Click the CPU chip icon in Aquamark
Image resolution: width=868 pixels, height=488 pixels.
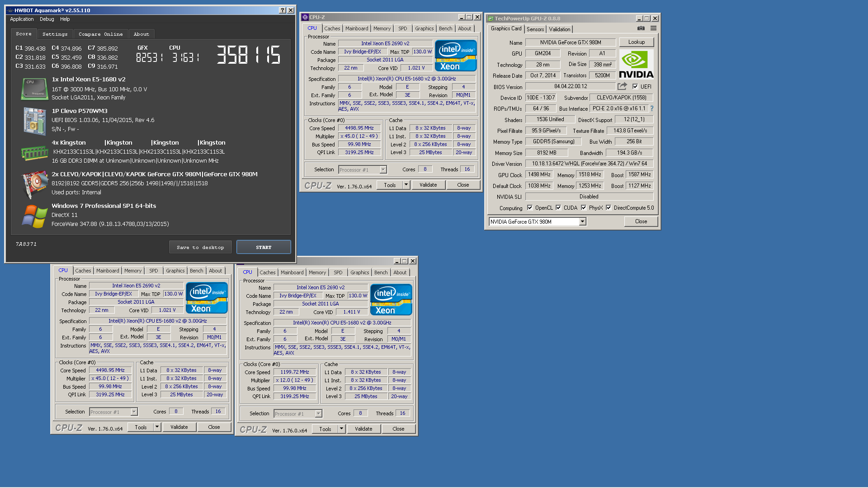point(35,89)
